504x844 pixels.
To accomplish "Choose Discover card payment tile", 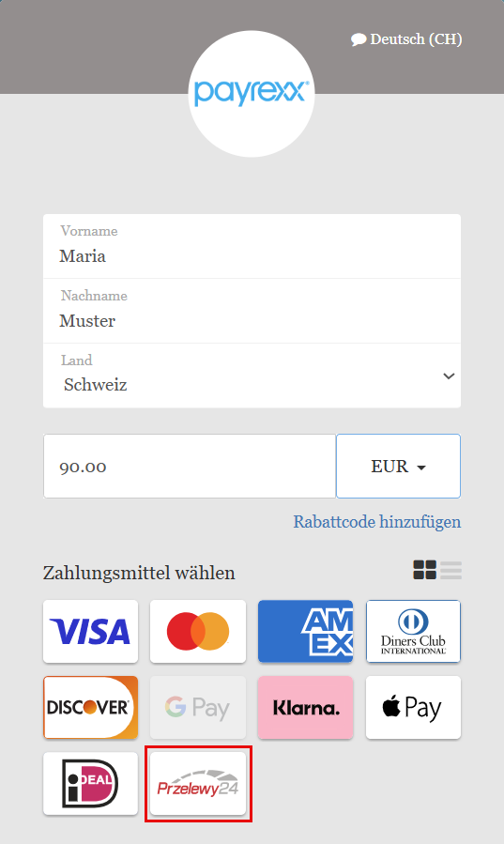I will 90,707.
